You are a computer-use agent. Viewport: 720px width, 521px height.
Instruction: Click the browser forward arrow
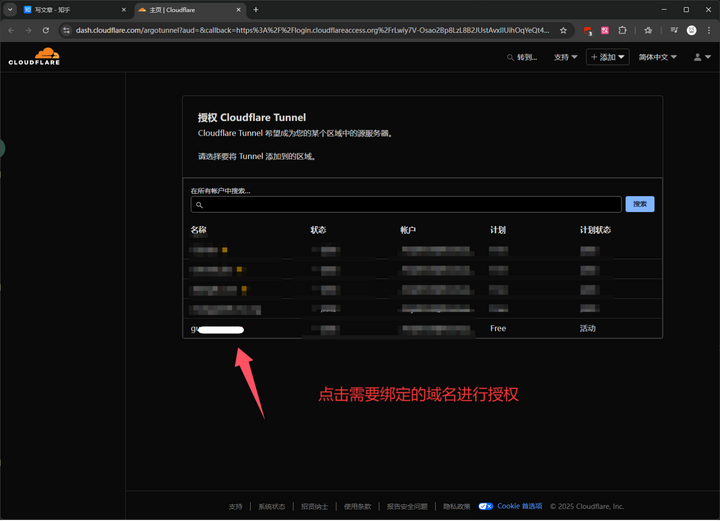(x=28, y=30)
